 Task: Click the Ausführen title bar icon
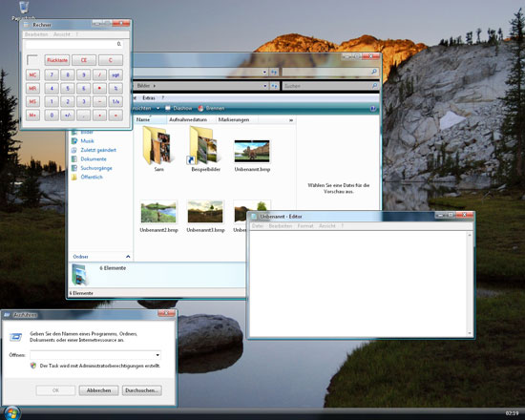(7, 315)
